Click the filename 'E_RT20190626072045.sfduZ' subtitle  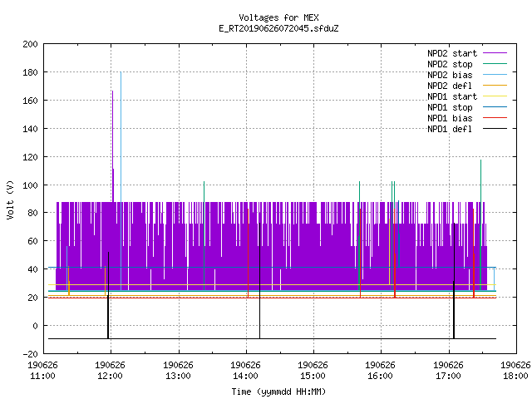point(278,28)
